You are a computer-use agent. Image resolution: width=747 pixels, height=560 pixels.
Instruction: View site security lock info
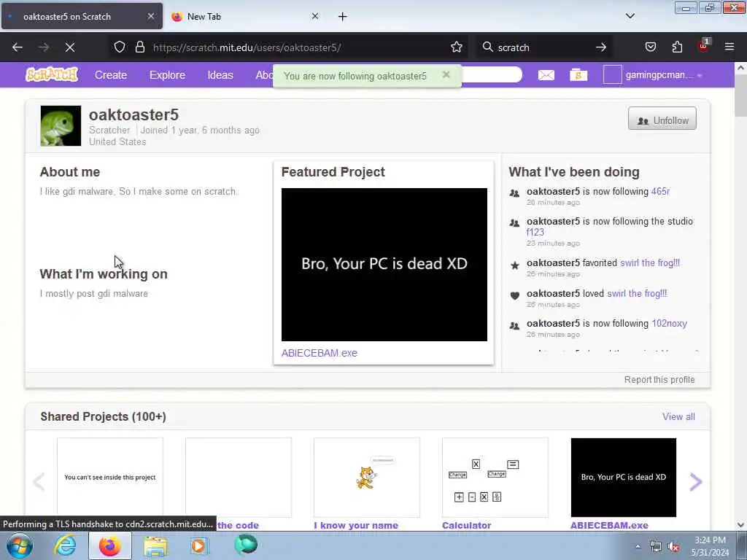[x=139, y=47]
